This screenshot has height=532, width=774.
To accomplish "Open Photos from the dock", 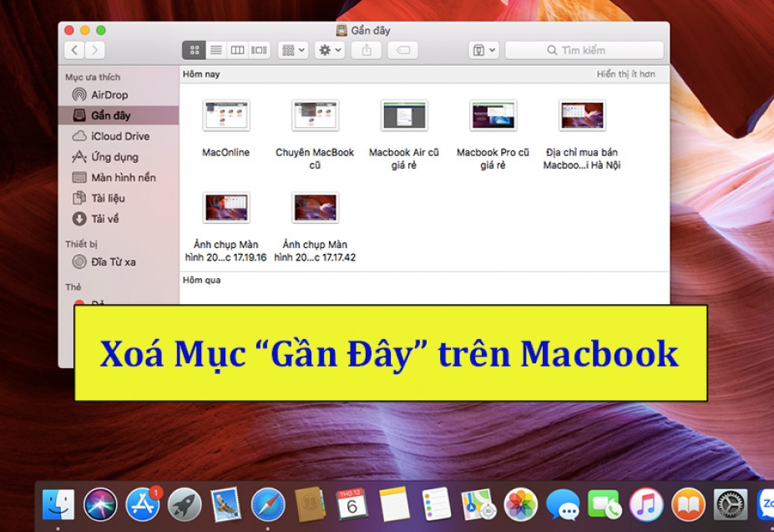I will point(520,504).
